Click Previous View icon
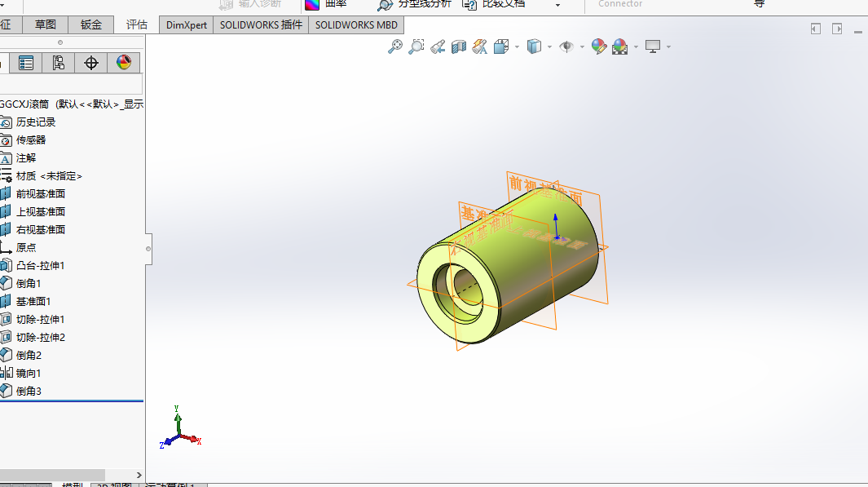 click(x=438, y=46)
